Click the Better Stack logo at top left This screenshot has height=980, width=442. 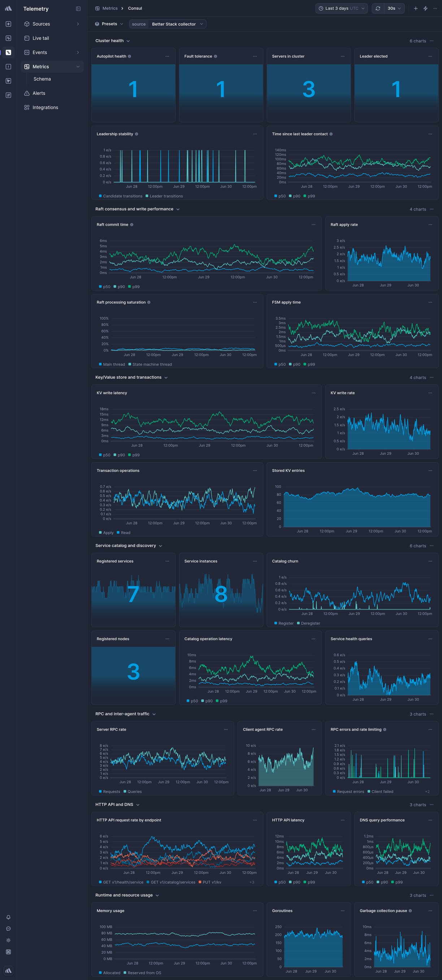[x=8, y=8]
